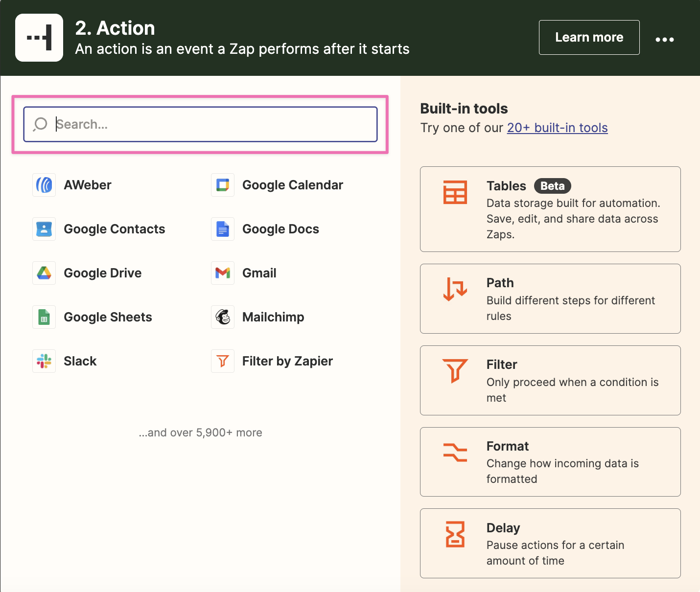The height and width of the screenshot is (592, 700).
Task: Click the Format wavy lines icon
Action: point(455,452)
